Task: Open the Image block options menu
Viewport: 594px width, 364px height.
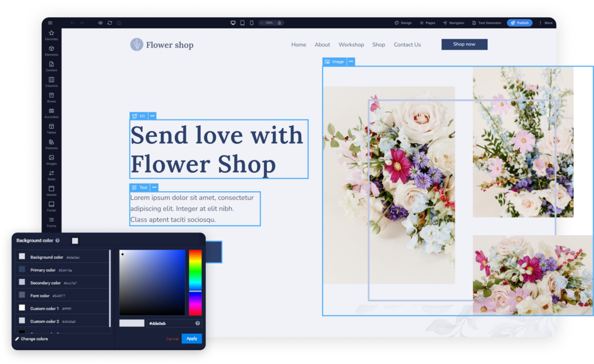Action: [352, 61]
